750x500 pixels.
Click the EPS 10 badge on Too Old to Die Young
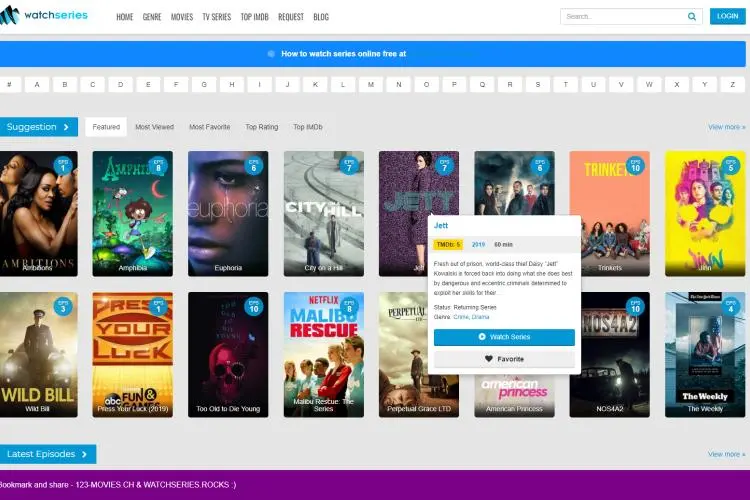254,307
